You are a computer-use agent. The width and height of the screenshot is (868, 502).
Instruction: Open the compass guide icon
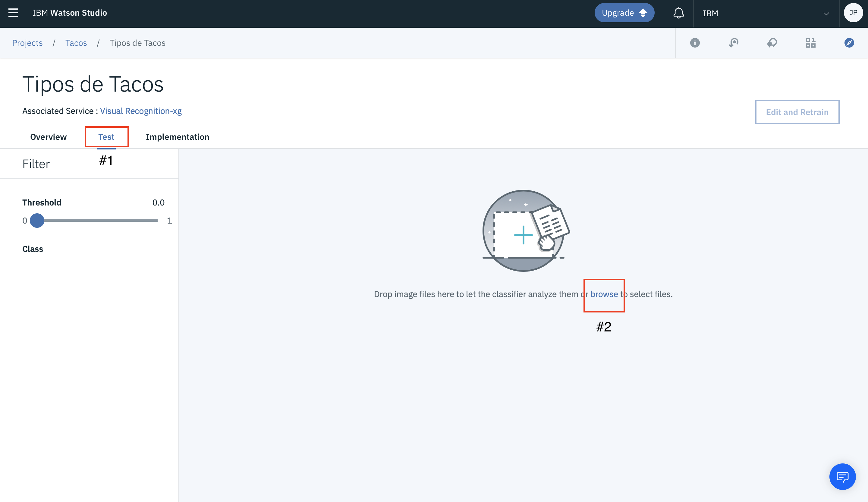[x=849, y=43]
